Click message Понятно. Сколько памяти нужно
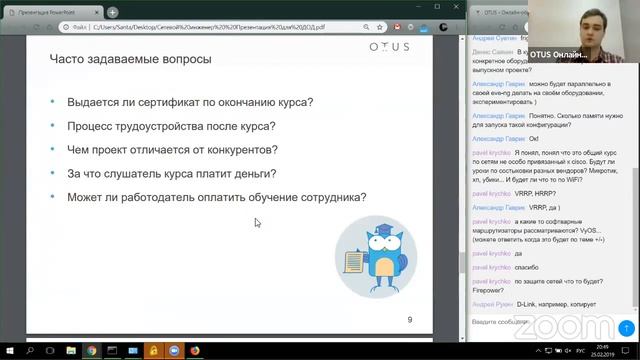 pos(548,120)
